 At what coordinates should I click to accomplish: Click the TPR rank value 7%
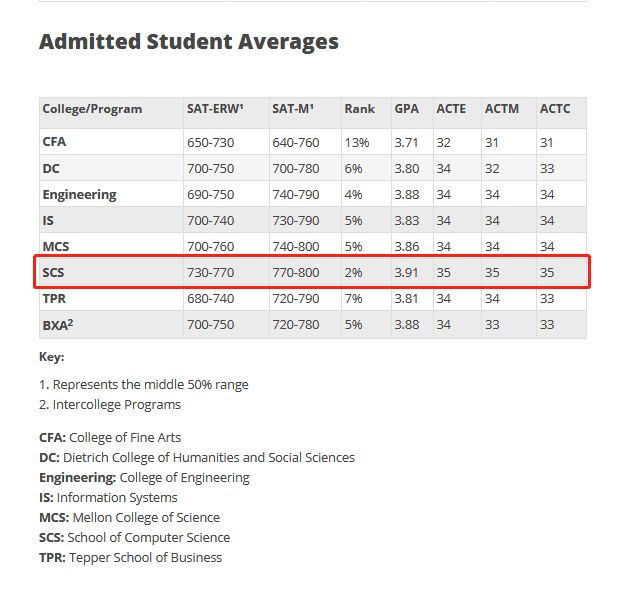coord(353,299)
